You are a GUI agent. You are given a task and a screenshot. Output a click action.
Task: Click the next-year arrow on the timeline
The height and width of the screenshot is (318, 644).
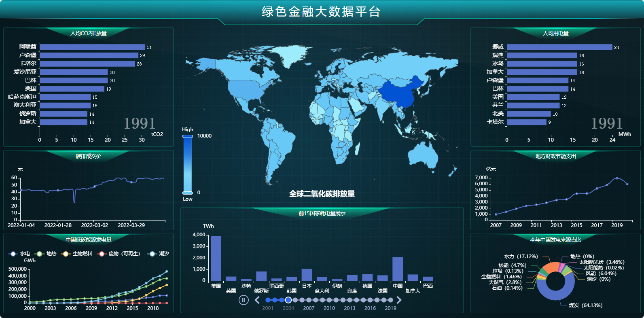coord(399,300)
